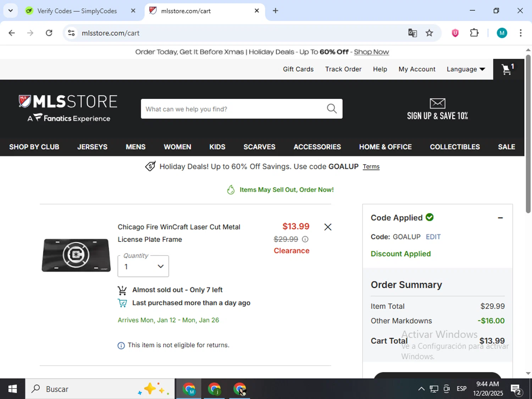Viewport: 532px width, 399px height.
Task: Open the shopping cart icon with 1 item
Action: pos(508,69)
